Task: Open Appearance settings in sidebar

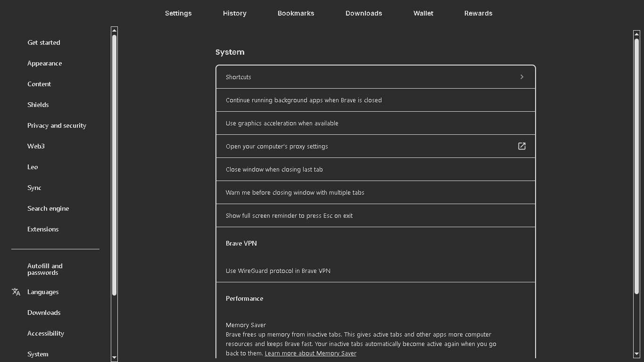Action: coord(45,63)
